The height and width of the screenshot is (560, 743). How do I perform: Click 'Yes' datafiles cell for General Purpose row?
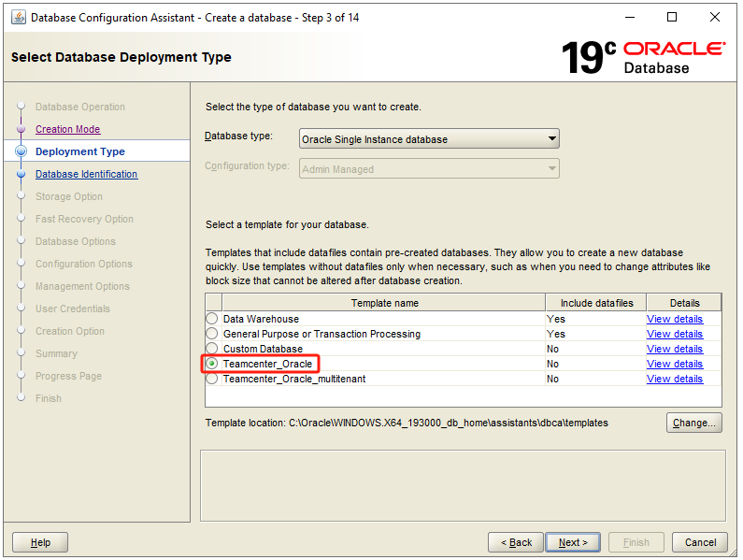595,334
